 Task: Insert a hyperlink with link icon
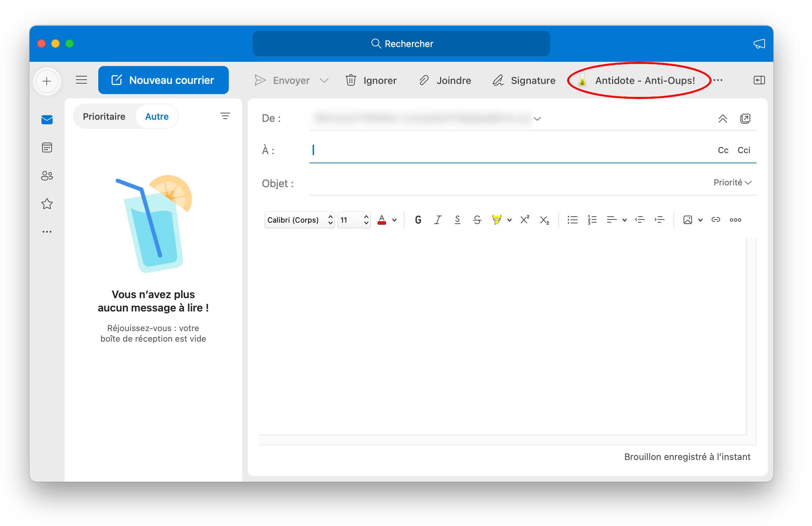[716, 220]
